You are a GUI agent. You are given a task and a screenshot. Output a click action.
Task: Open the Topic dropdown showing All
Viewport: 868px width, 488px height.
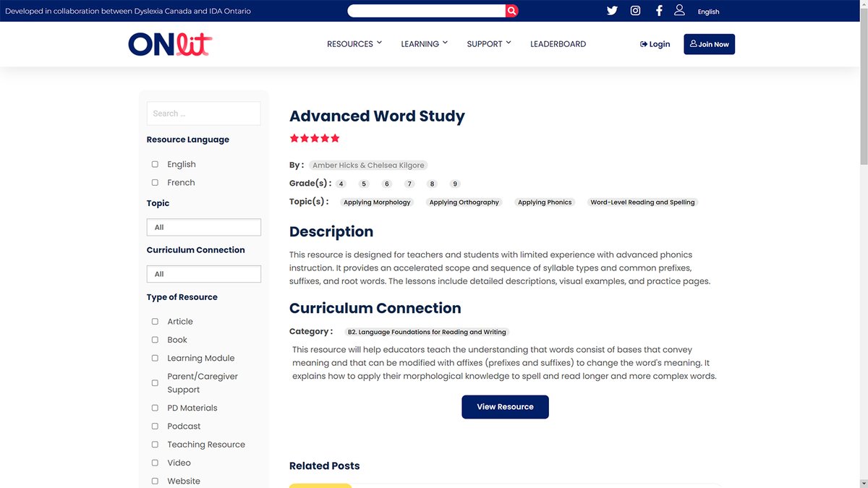point(204,227)
